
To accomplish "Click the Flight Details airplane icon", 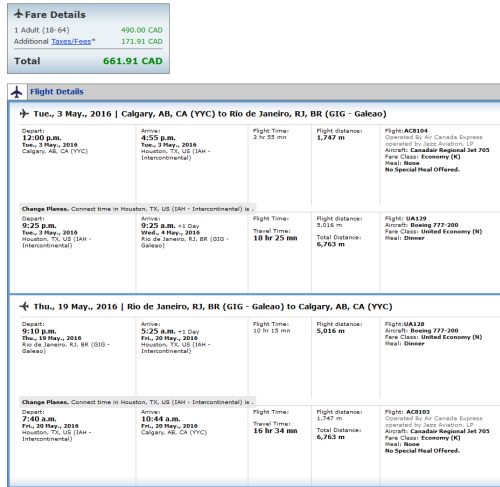I will tap(17, 92).
